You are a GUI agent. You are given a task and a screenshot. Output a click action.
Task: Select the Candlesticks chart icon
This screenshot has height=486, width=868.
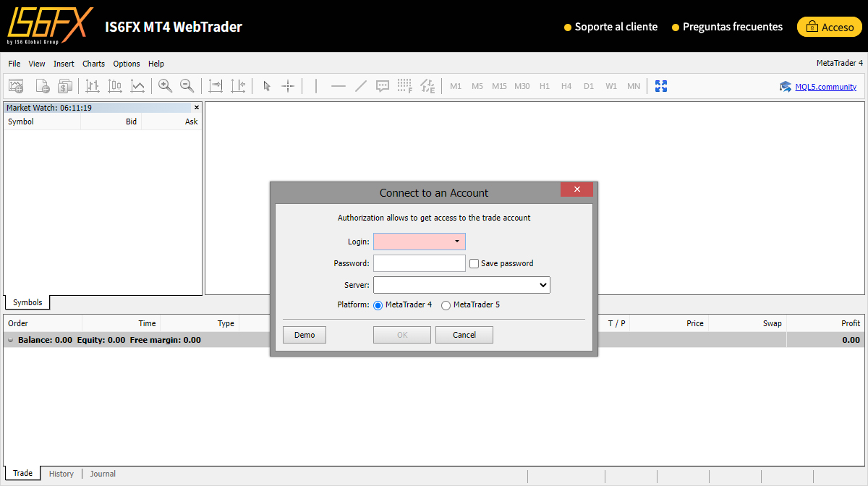pos(115,86)
